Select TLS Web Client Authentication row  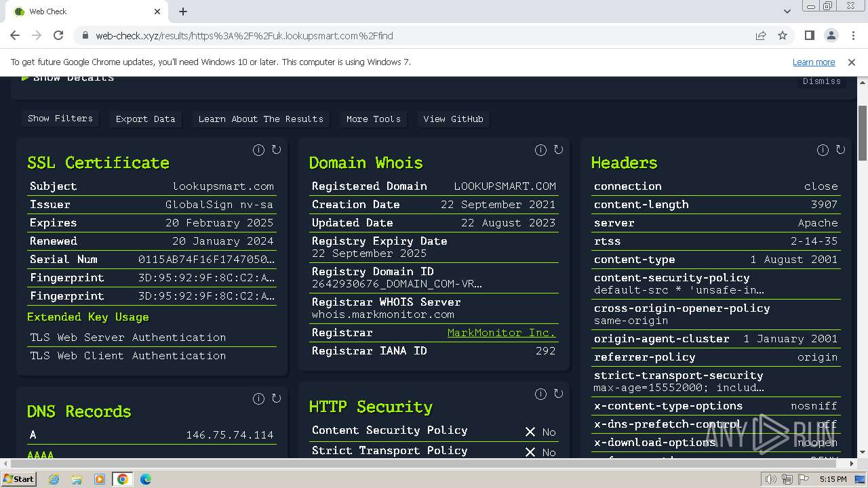coord(128,355)
